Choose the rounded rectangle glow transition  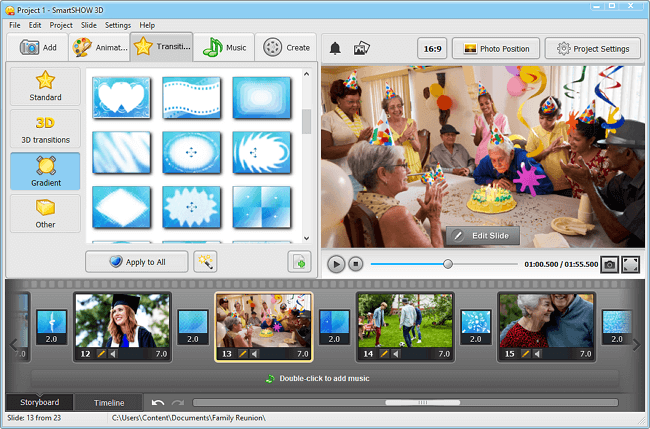(261, 97)
